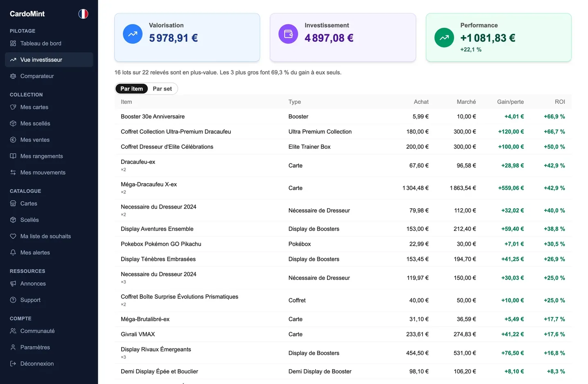Select Demi Display Épée et Bouclier row

tap(343, 372)
